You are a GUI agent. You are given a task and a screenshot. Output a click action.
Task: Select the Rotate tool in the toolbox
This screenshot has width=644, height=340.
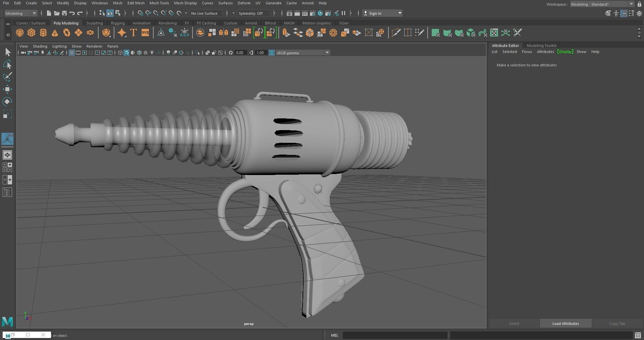coord(7,101)
